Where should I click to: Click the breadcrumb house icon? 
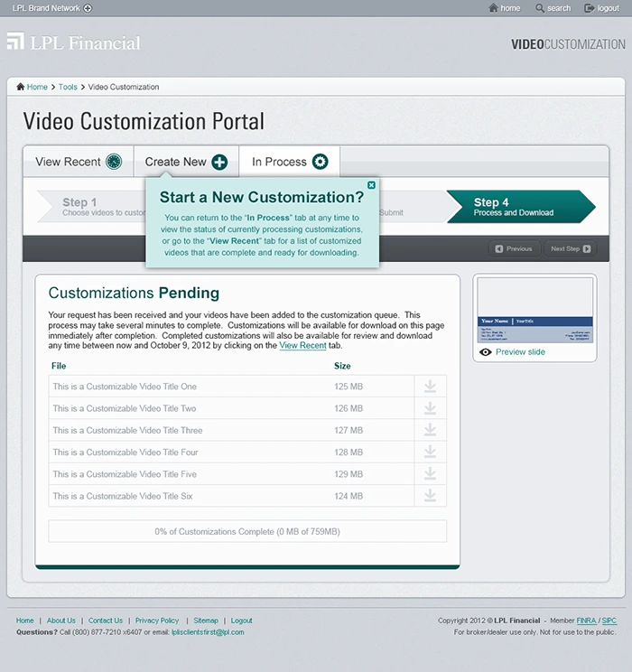[x=21, y=87]
